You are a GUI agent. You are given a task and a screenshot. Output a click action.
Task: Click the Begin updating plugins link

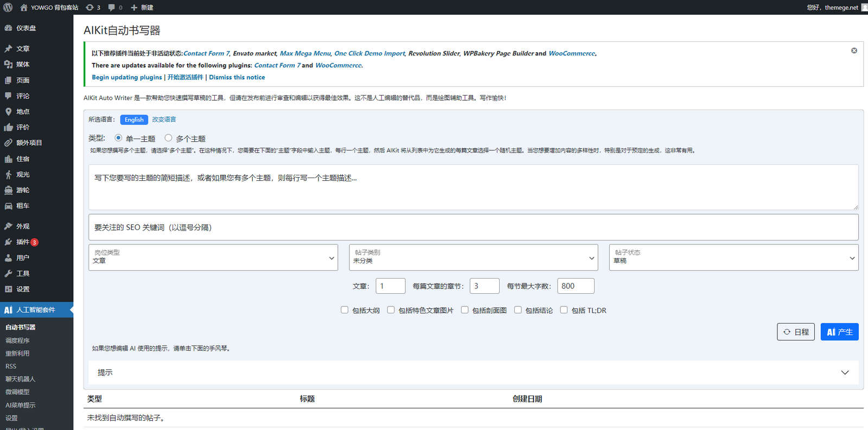click(x=127, y=77)
